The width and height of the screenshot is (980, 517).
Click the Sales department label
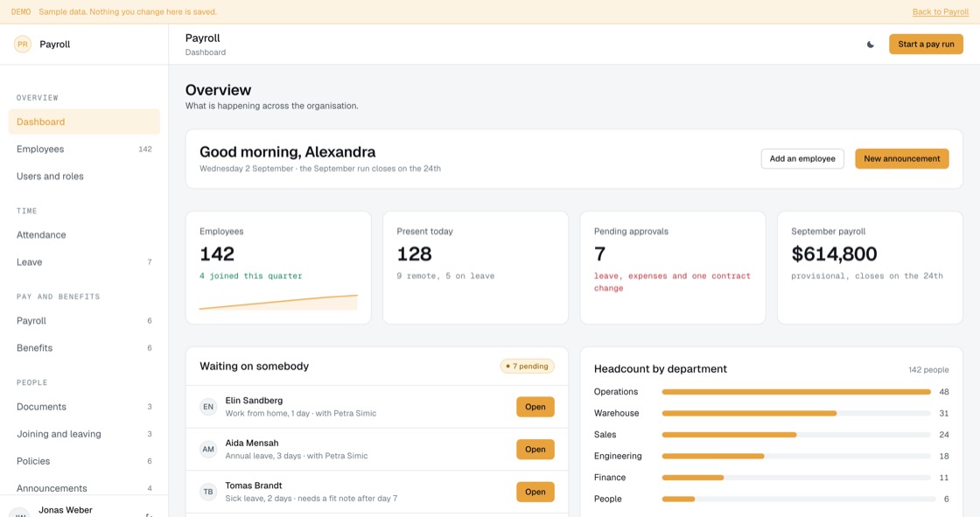click(605, 435)
